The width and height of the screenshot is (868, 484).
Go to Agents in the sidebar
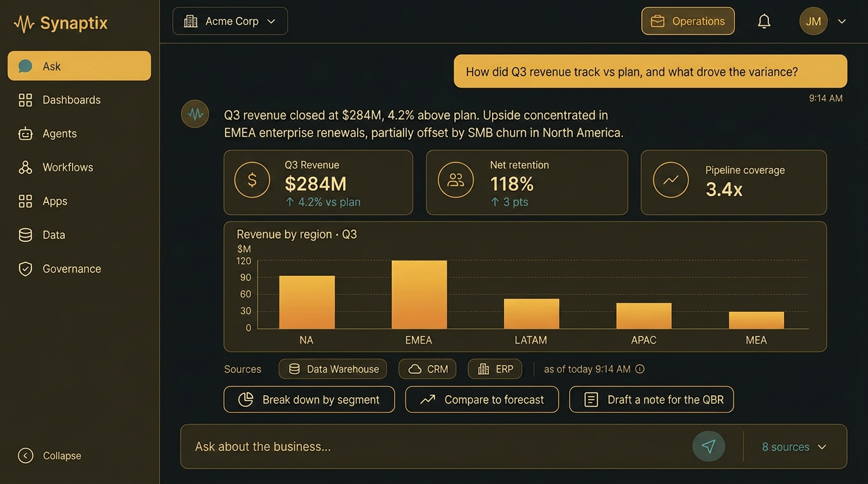pyautogui.click(x=79, y=134)
